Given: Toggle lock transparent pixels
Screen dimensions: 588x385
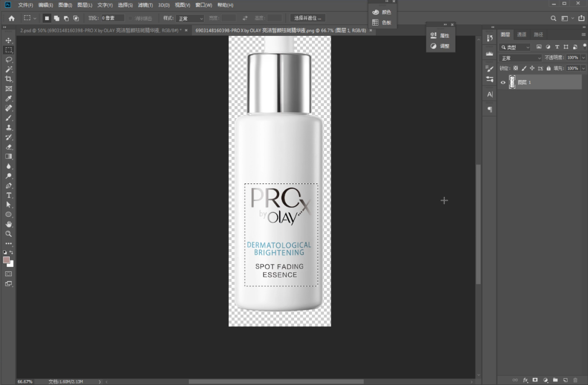Looking at the screenshot, I should [x=516, y=68].
